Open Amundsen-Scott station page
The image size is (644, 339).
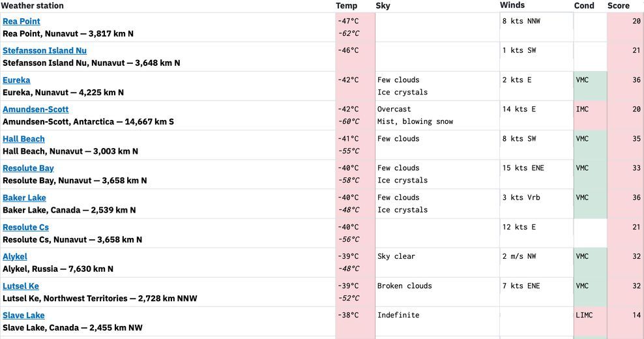pos(35,110)
